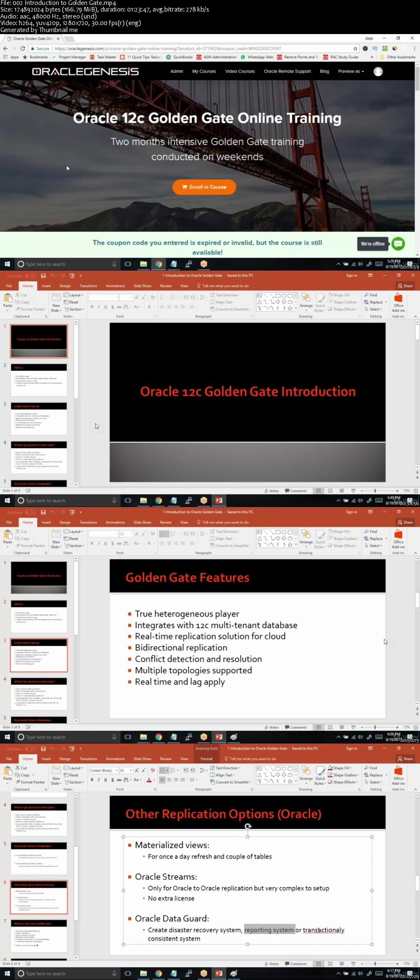This screenshot has width=420, height=980.
Task: Increase font size in the Other Replication Options window
Action: coord(137,770)
